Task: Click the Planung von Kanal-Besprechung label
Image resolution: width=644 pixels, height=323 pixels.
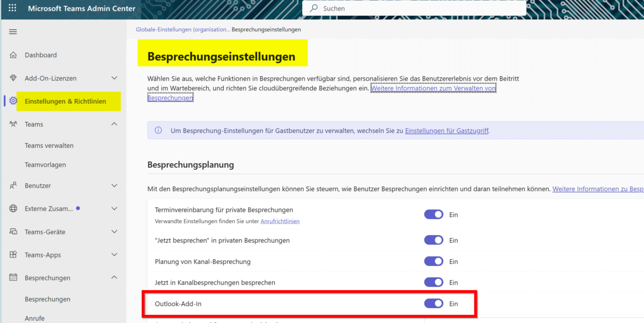Action: pos(203,261)
